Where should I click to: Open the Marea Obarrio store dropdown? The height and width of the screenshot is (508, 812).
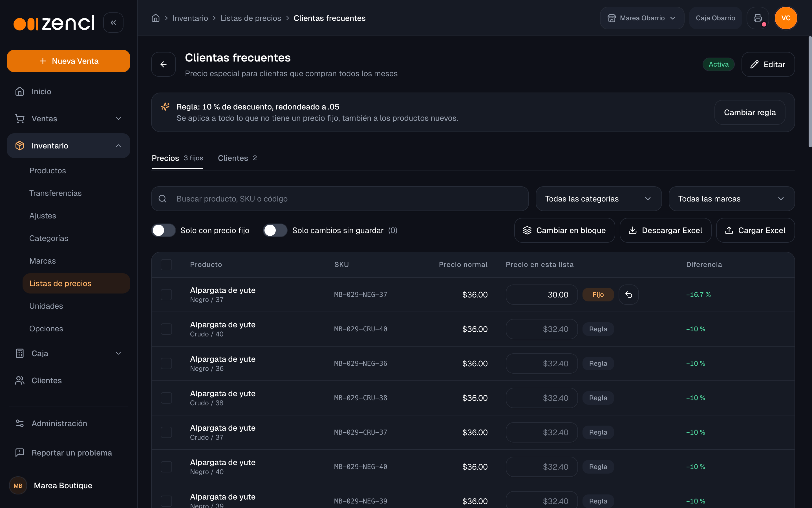click(x=642, y=18)
